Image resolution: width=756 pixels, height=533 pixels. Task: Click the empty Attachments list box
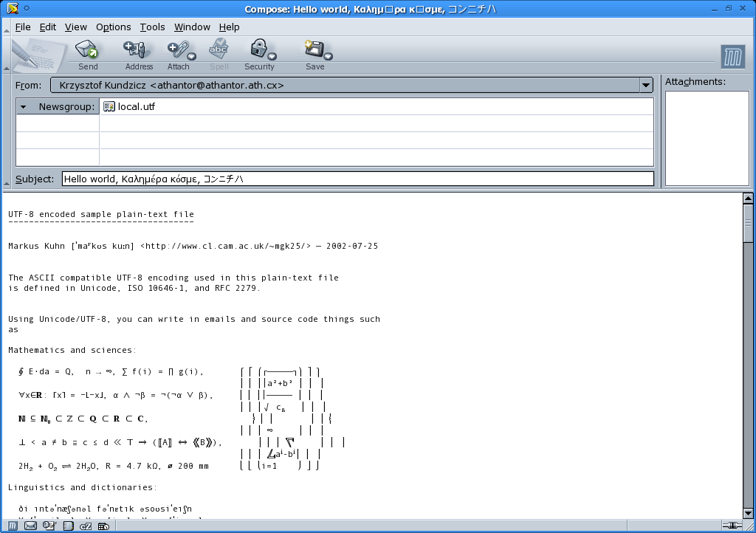(x=707, y=138)
